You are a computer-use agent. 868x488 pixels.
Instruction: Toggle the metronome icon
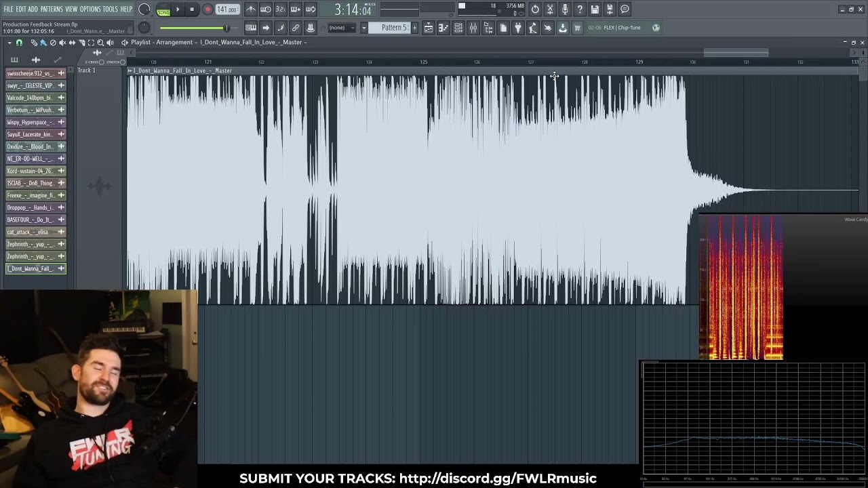[x=251, y=9]
